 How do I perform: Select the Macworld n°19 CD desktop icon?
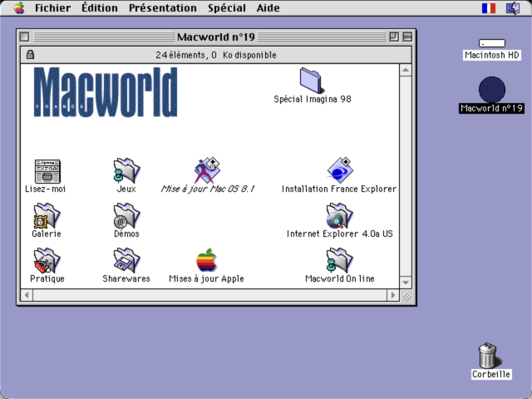492,90
